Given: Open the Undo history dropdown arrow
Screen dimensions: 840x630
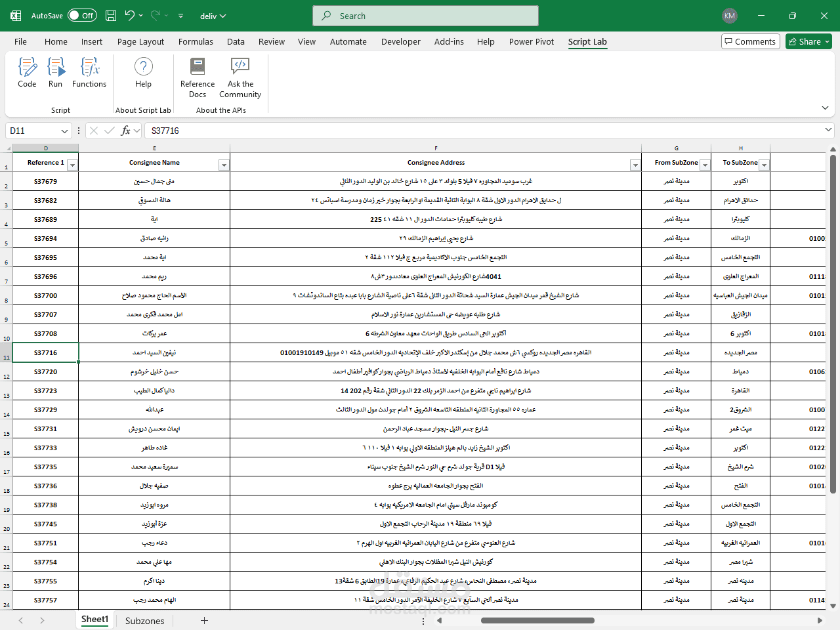Looking at the screenshot, I should click(x=141, y=16).
